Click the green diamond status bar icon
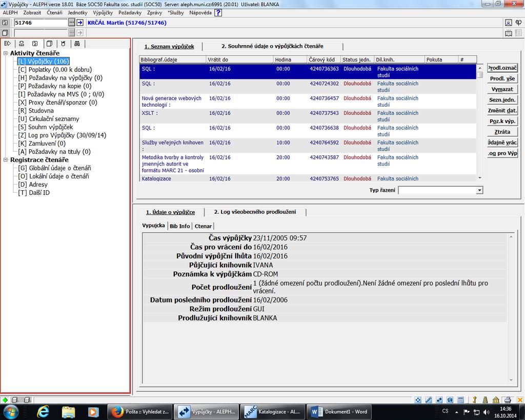The image size is (525, 420). [5, 400]
